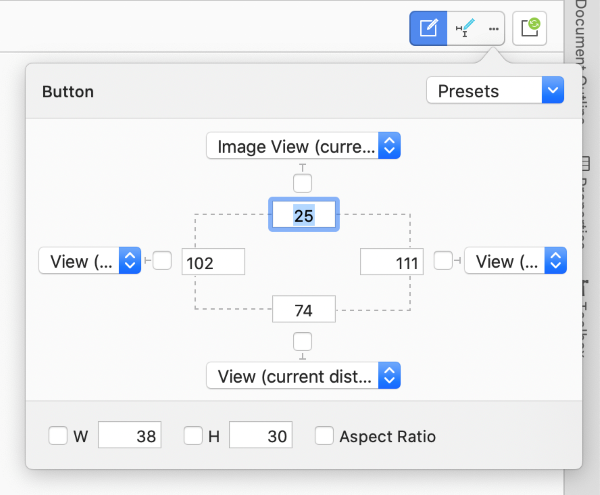600x495 pixels.
Task: Enable the Aspect Ratio checkbox
Action: click(x=324, y=436)
